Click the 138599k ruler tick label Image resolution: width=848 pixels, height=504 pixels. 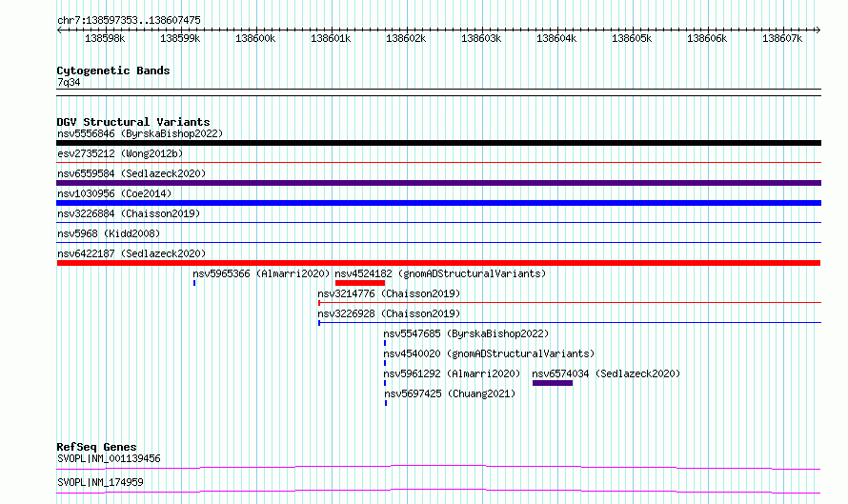pos(180,38)
